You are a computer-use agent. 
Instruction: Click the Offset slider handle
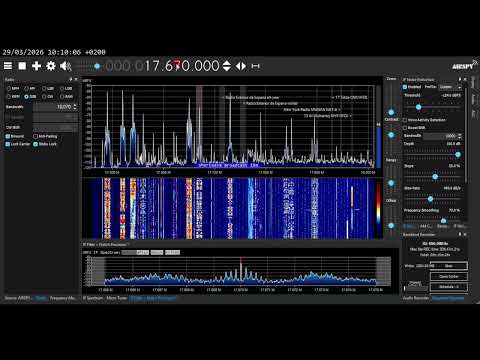point(391,226)
